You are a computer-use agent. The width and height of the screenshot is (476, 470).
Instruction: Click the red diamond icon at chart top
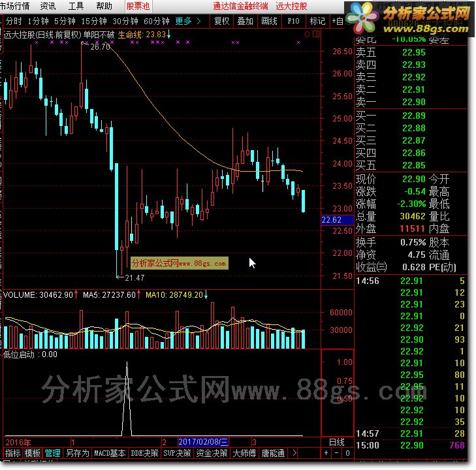[308, 34]
